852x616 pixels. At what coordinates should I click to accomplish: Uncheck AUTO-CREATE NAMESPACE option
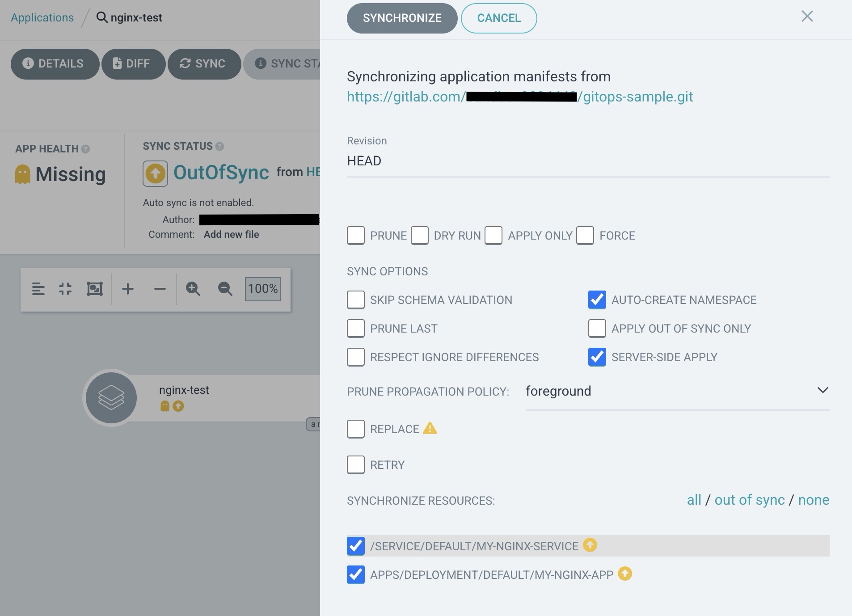pos(597,300)
